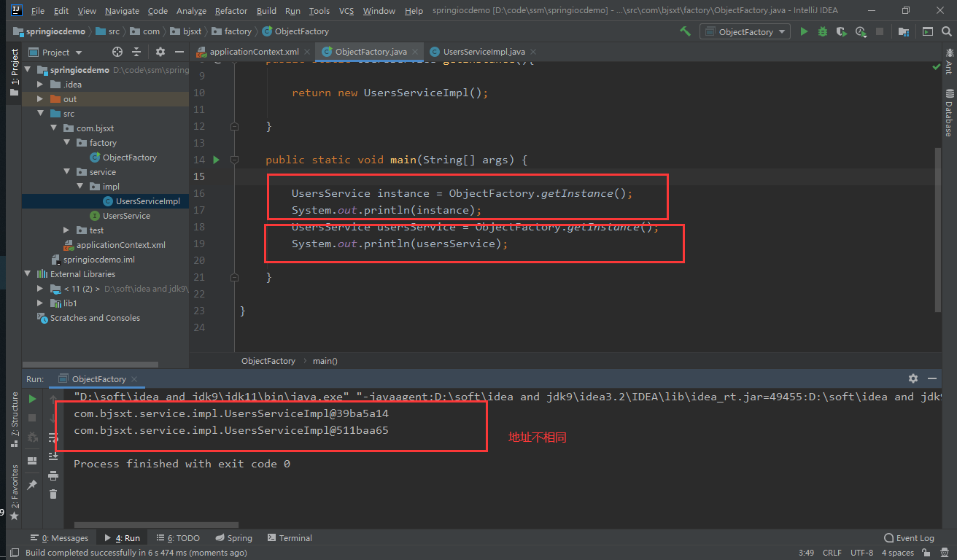Expand the out folder
Screen dimensions: 957x560
[x=41, y=99]
